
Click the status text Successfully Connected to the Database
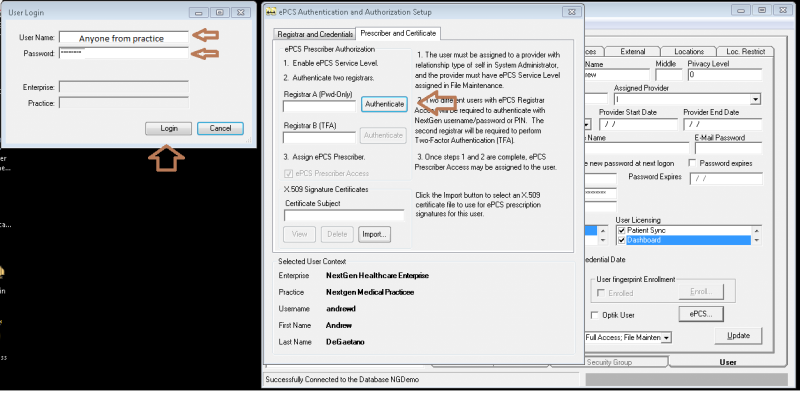coord(342,380)
